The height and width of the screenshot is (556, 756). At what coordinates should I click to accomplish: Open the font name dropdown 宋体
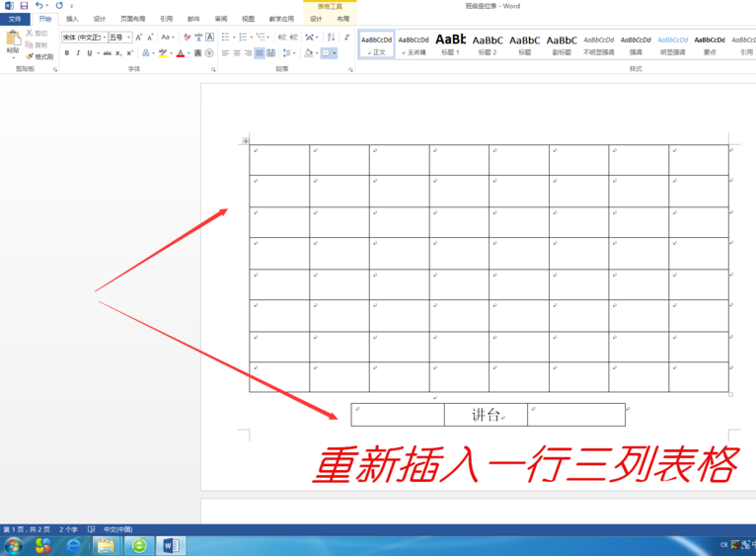click(x=83, y=38)
